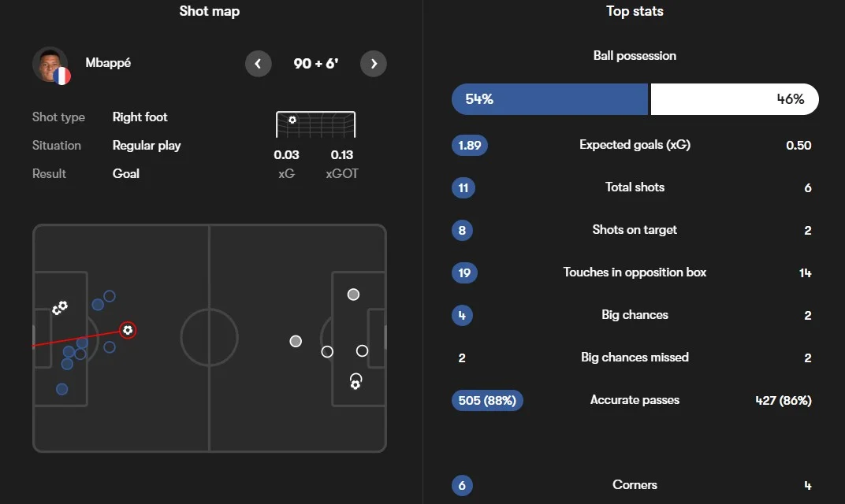This screenshot has width=845, height=504.
Task: Select the double-ball goal marker near left goal
Action: 60,307
